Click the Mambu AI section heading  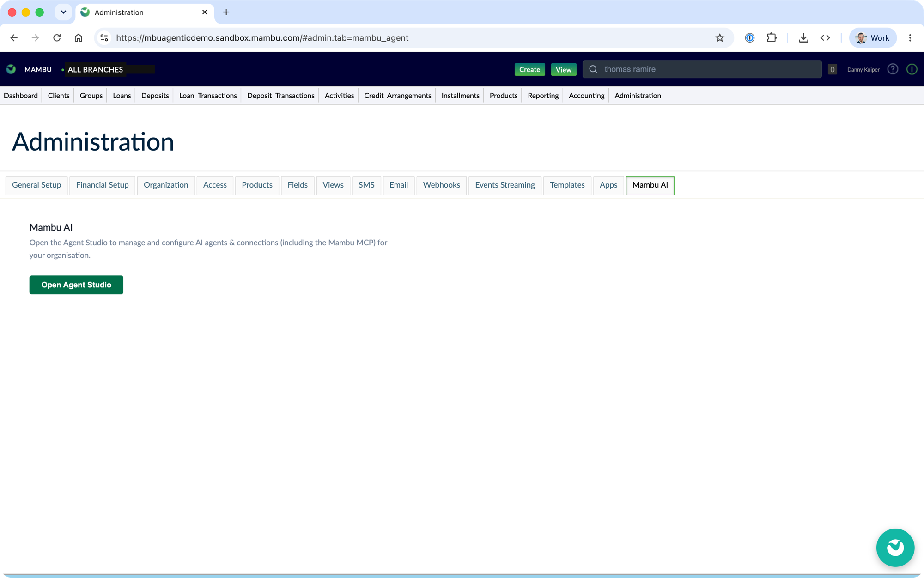[x=51, y=227]
